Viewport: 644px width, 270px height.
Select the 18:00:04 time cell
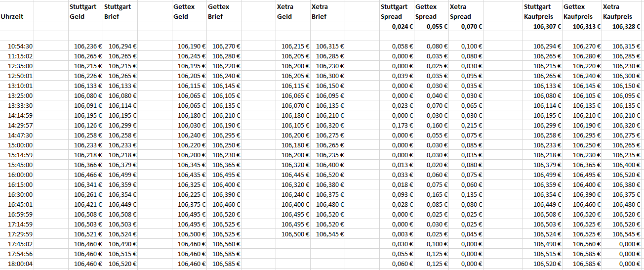click(x=20, y=264)
